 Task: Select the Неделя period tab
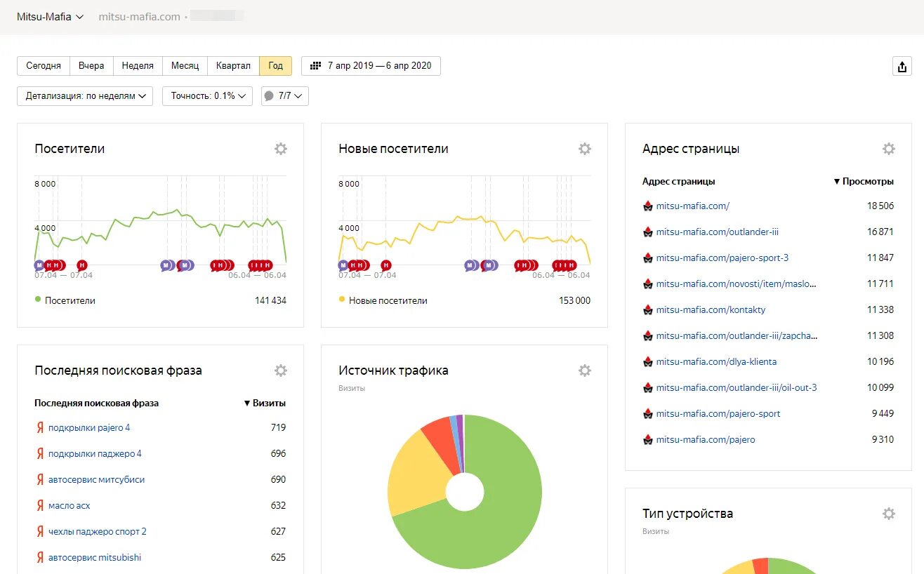tap(138, 66)
